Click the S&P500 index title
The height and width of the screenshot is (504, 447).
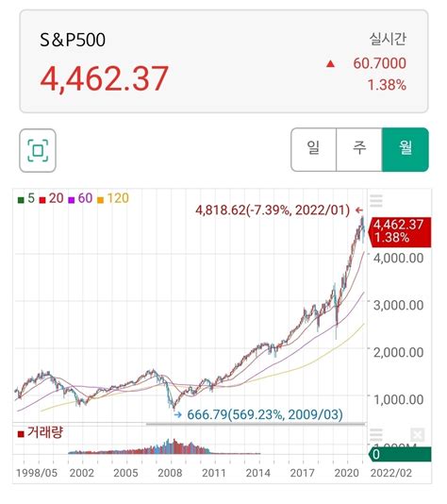(x=73, y=40)
